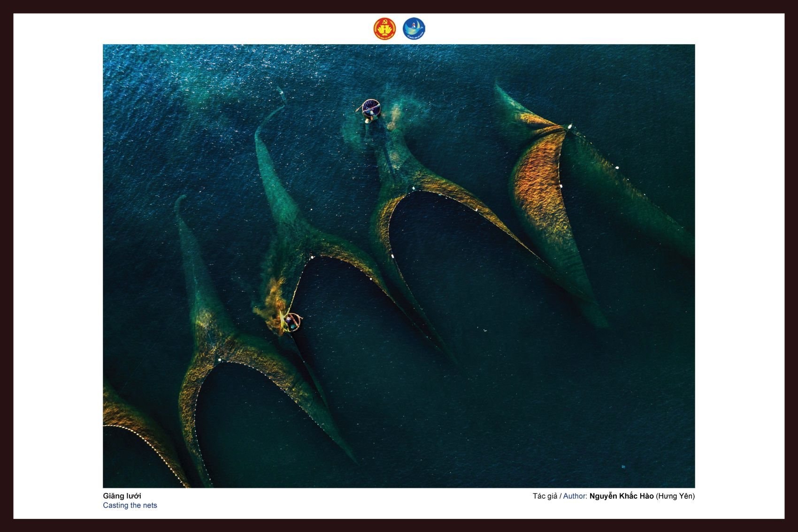Screen dimensions: 798x532
Task: Click the small white bird on dark water
Action: pyautogui.click(x=485, y=330)
